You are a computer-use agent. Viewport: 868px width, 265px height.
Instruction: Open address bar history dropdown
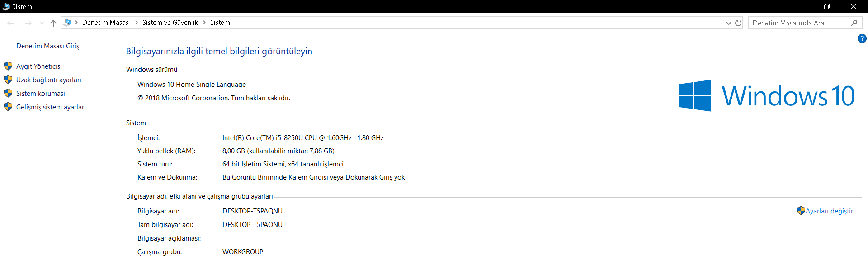[x=728, y=23]
